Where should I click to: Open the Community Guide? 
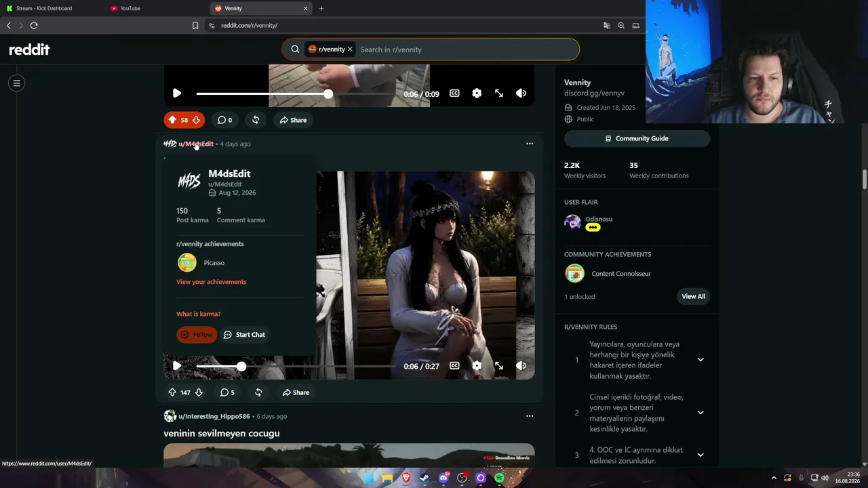pyautogui.click(x=637, y=138)
